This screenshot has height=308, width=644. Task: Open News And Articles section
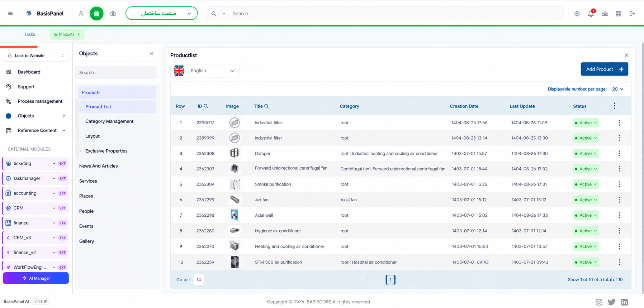pos(98,166)
